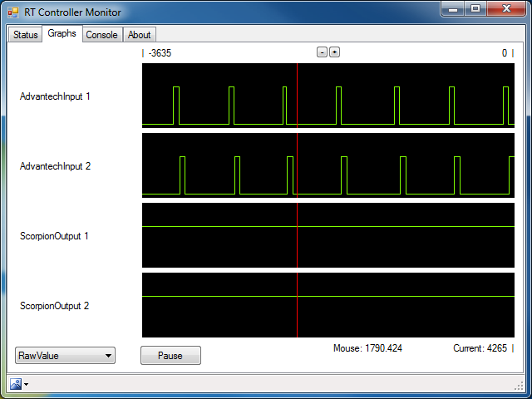Maximize the RT Controller Monitor window
Image resolution: width=532 pixels, height=399 pixels.
[x=475, y=8]
